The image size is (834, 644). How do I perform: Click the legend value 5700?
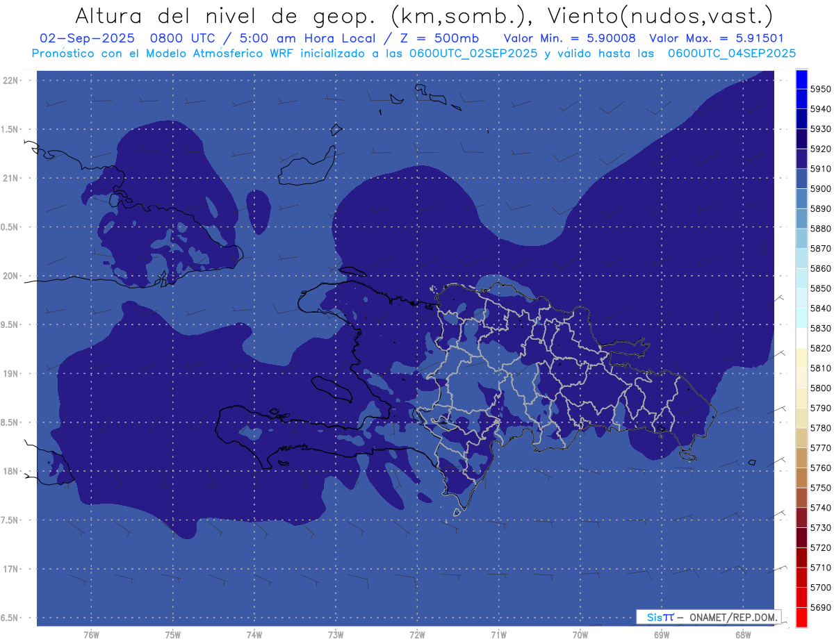(820, 587)
